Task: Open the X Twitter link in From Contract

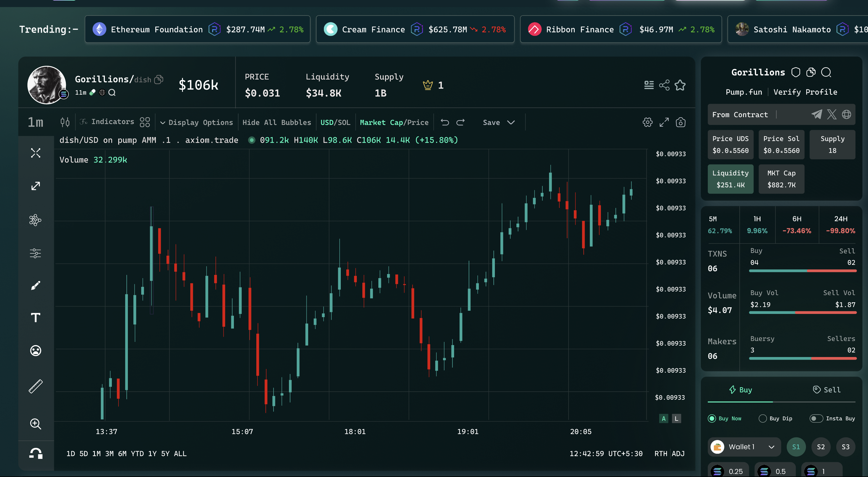Action: pos(832,114)
